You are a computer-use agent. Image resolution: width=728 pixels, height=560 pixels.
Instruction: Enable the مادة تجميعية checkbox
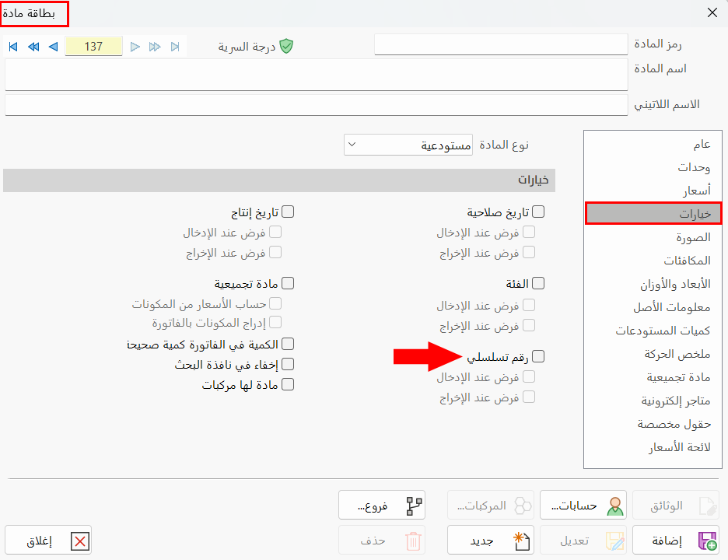289,283
